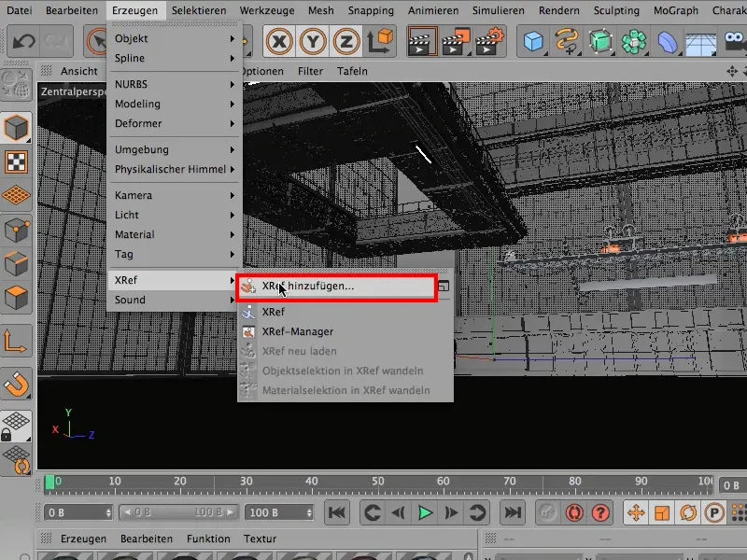747x560 pixels.
Task: Open the Bearbeiten menu
Action: [x=72, y=10]
